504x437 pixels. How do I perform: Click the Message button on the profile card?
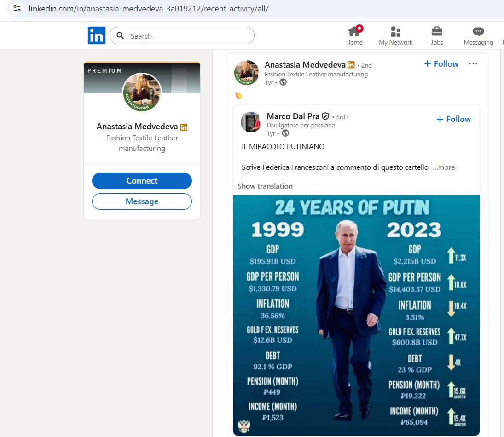point(142,201)
